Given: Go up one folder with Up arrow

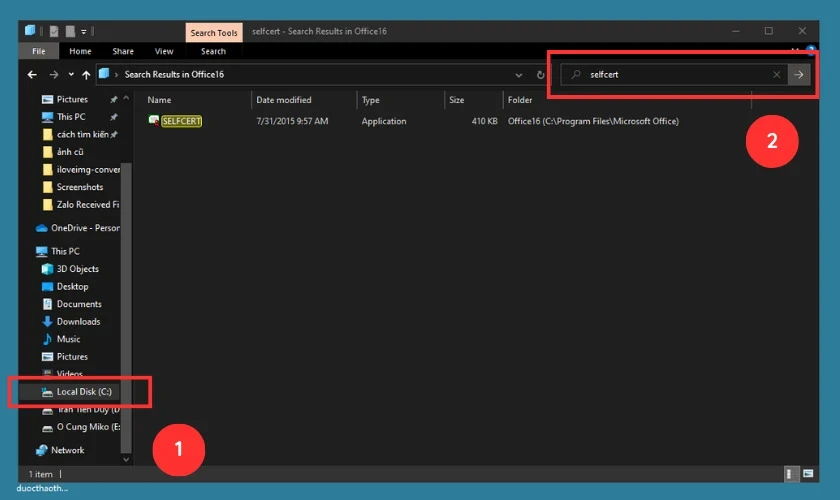Looking at the screenshot, I should pyautogui.click(x=87, y=75).
